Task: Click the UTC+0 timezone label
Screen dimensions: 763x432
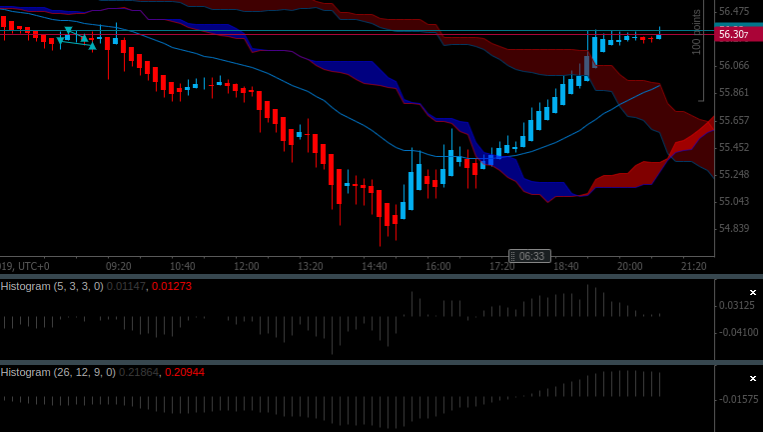Action: pyautogui.click(x=33, y=266)
